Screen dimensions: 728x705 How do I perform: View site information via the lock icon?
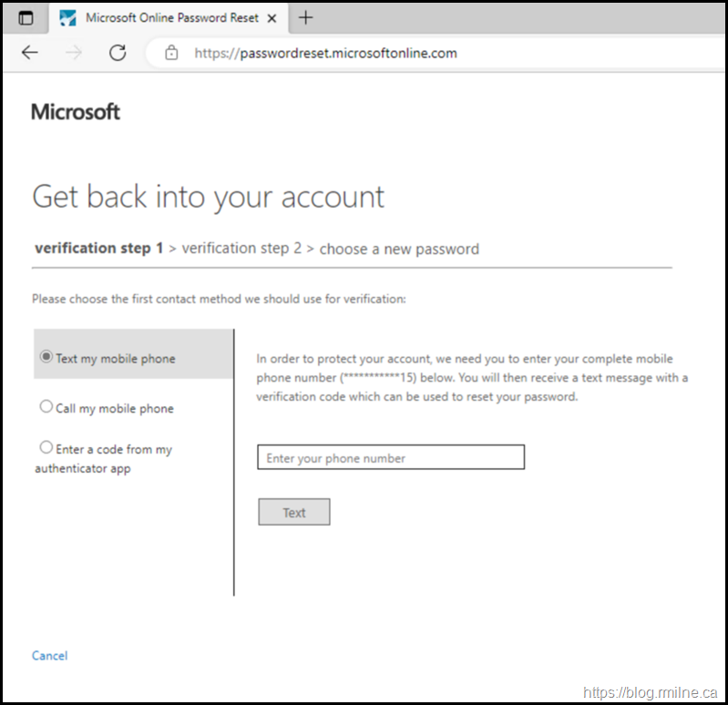[171, 53]
